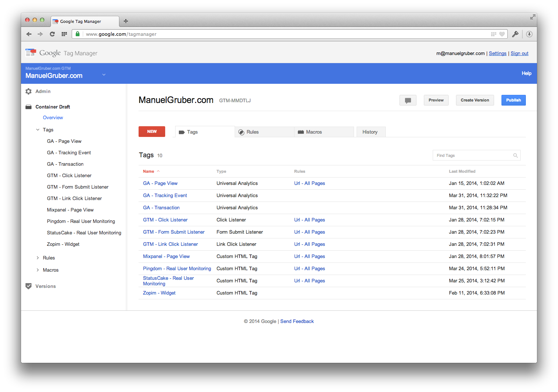Open GA - Tracking Event tag in table
Screen dimensions: 558x392
pos(165,196)
